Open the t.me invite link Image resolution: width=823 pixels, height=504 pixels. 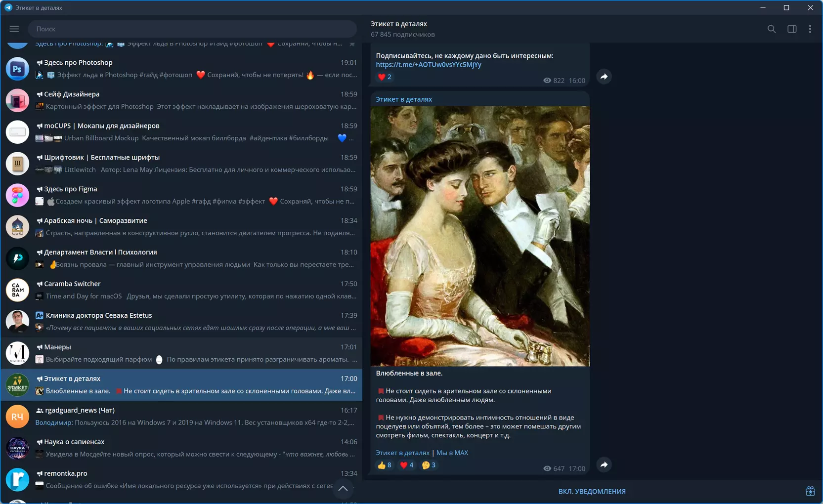point(429,65)
